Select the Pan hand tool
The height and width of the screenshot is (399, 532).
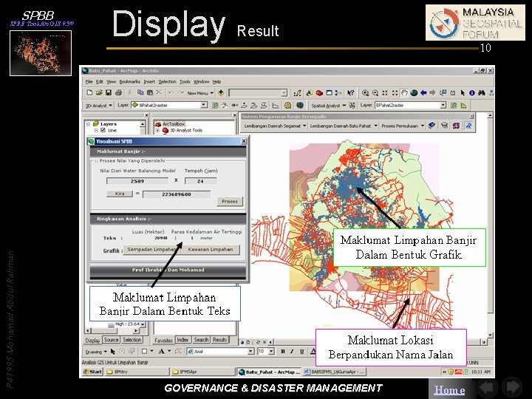point(404,92)
